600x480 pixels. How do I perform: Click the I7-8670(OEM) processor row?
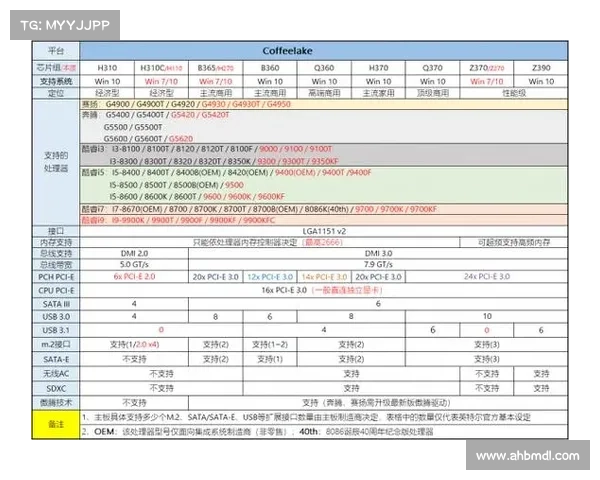(323, 209)
